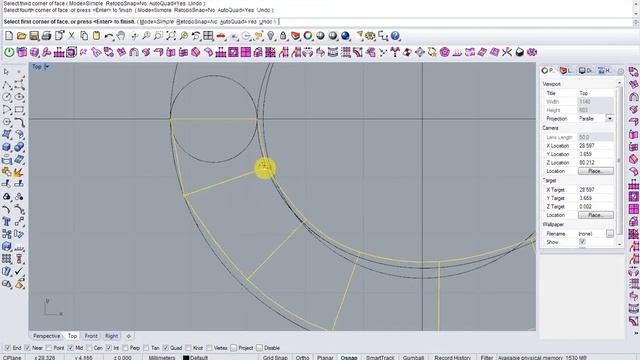640x360 pixels.
Task: Click the black X tool in T-Splines toolbar
Action: [507, 52]
